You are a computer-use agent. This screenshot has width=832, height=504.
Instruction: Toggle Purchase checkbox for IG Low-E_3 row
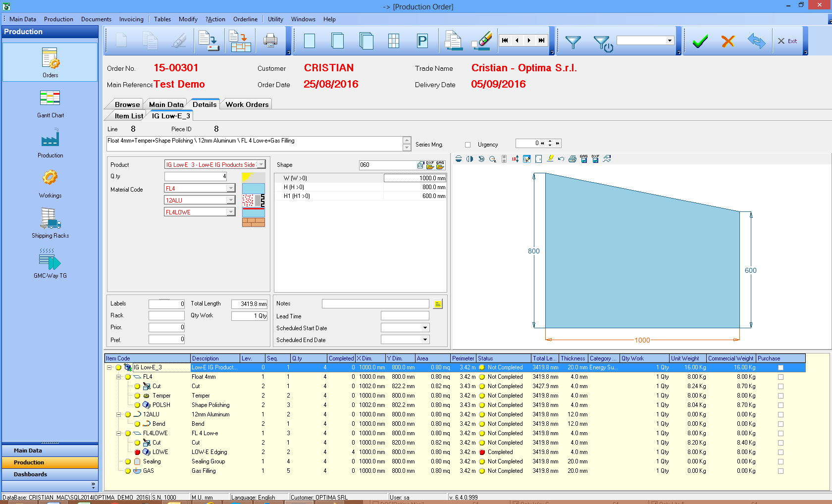click(x=781, y=368)
